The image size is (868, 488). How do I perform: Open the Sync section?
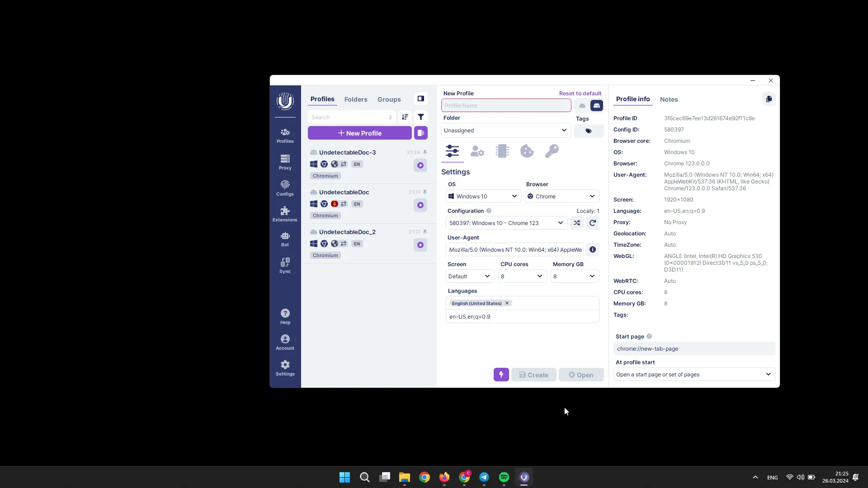[285, 265]
